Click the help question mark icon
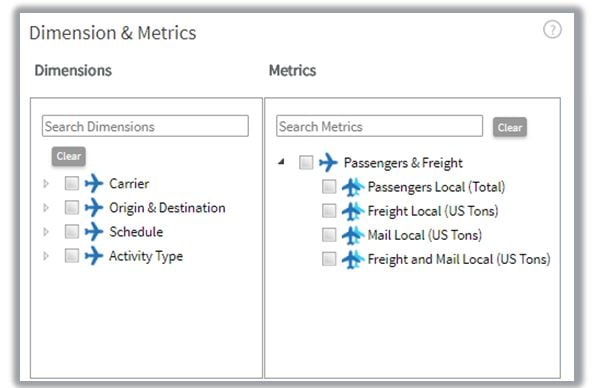The image size is (594, 388). (552, 30)
